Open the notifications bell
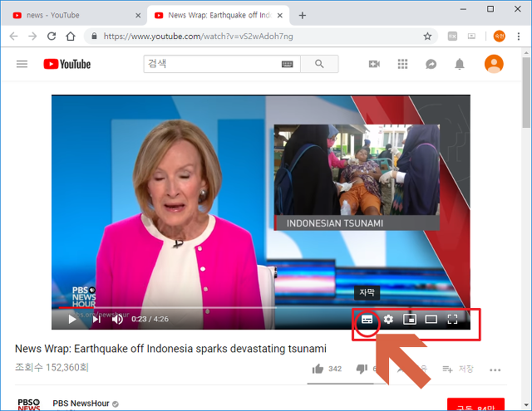The image size is (532, 411). 460,64
